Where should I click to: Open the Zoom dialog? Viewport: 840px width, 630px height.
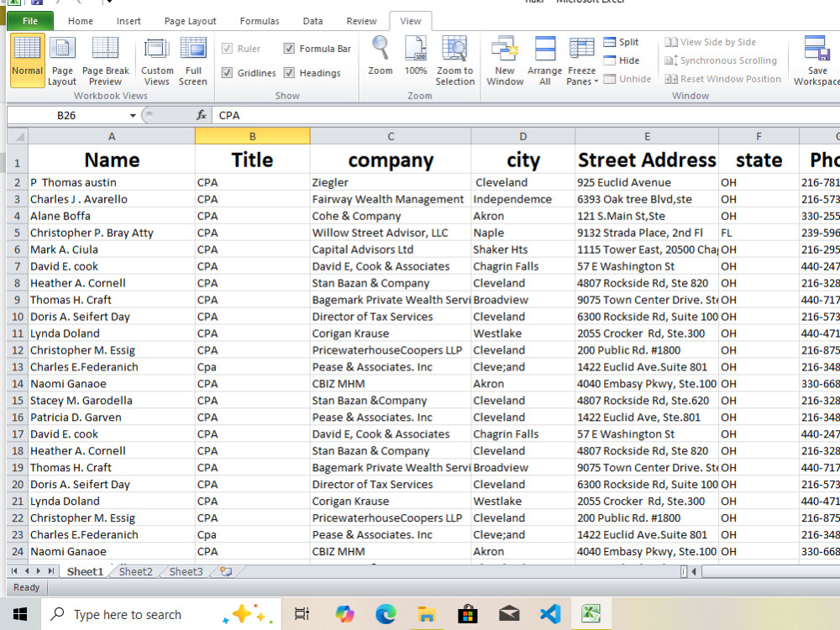pos(381,55)
